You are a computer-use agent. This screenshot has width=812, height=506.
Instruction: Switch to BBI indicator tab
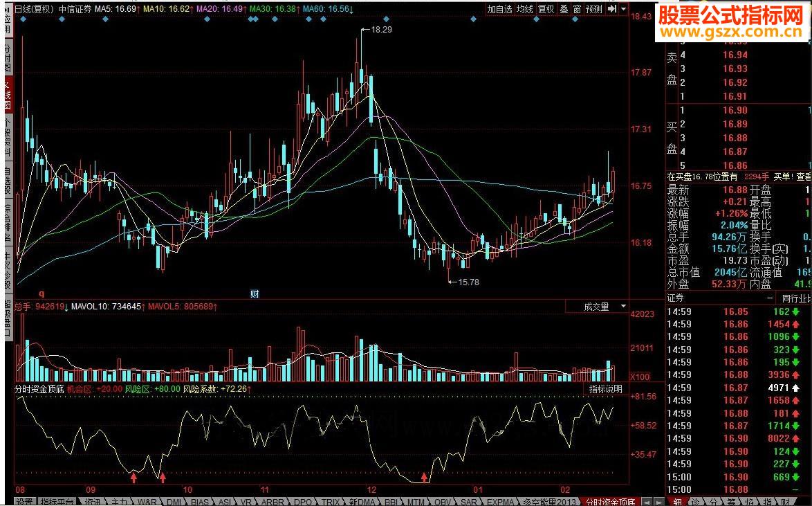pyautogui.click(x=391, y=502)
